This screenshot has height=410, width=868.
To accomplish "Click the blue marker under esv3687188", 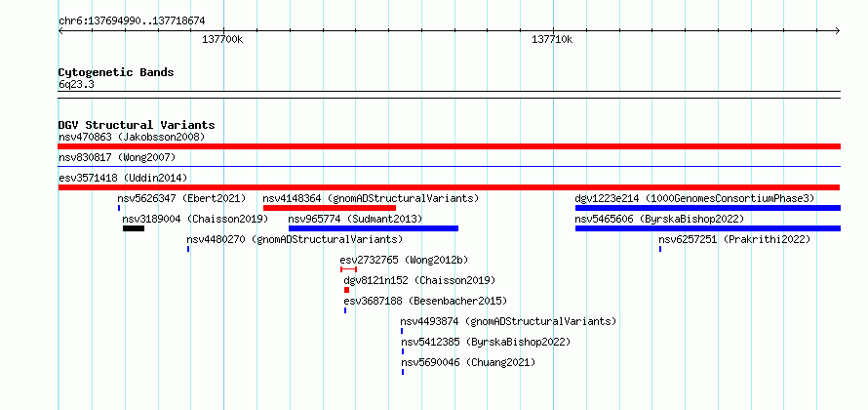I will [x=345, y=310].
